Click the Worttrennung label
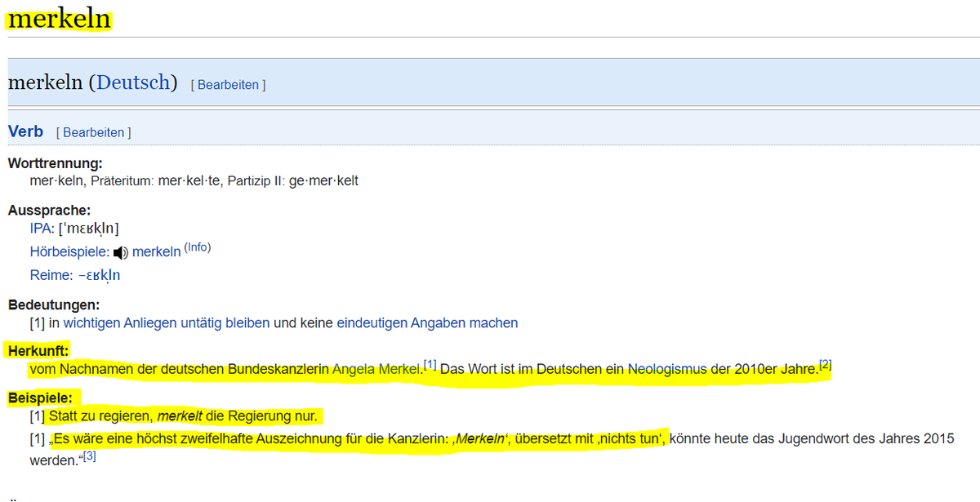The height and width of the screenshot is (502, 980). [56, 163]
